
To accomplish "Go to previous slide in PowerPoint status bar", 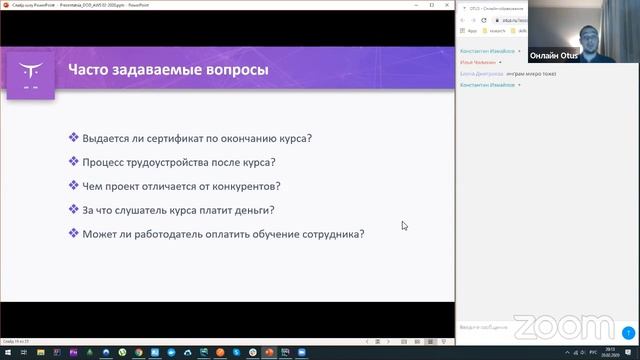I will coord(367,342).
